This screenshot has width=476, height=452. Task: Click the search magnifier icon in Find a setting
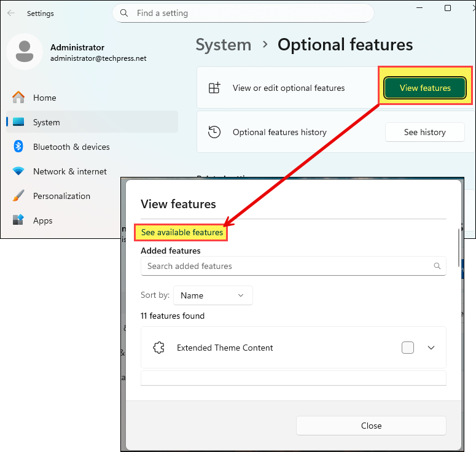[124, 13]
